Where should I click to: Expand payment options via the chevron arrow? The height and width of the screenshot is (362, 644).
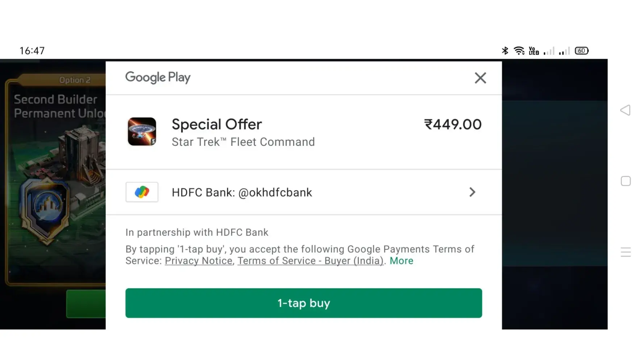tap(472, 192)
